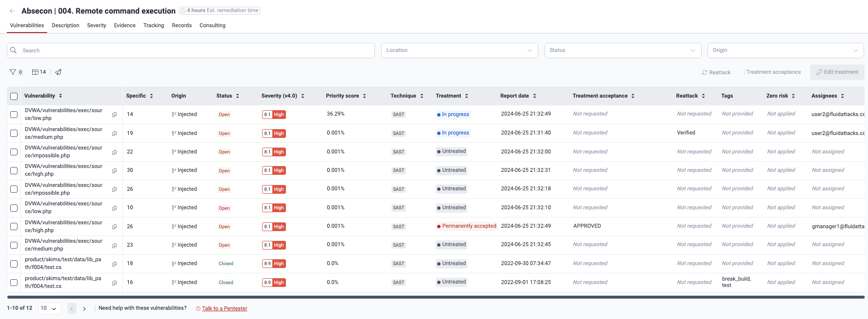
Task: Select checkbox for row with specific 18
Action: click(14, 264)
